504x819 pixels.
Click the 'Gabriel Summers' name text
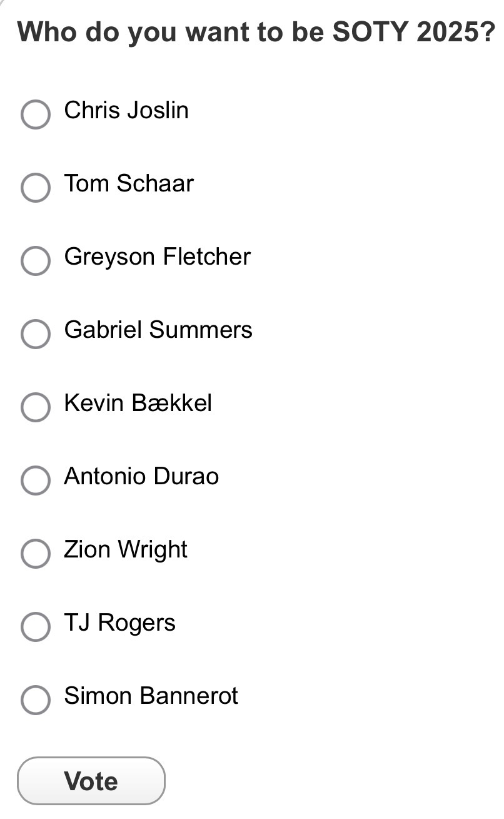pyautogui.click(x=158, y=330)
